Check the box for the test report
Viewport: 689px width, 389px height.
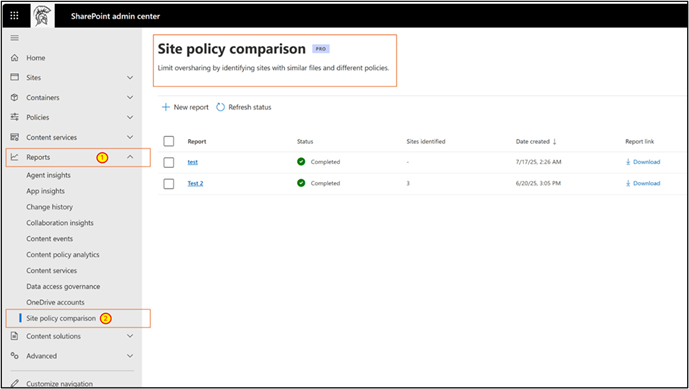(169, 162)
